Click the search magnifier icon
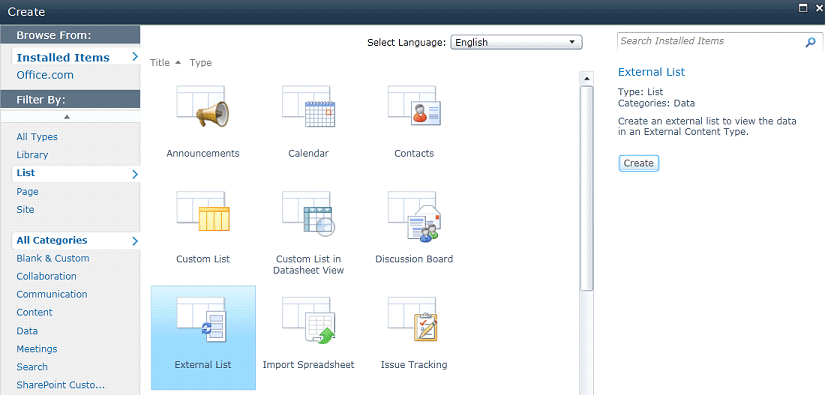The height and width of the screenshot is (395, 825). click(x=810, y=43)
